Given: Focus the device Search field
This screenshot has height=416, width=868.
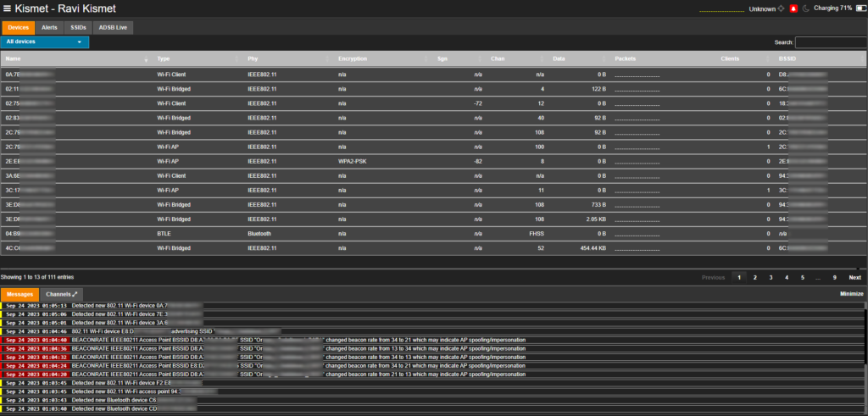Looking at the screenshot, I should pos(831,42).
